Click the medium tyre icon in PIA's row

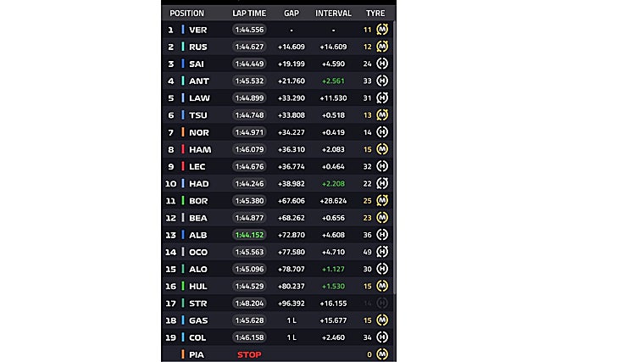coord(382,354)
